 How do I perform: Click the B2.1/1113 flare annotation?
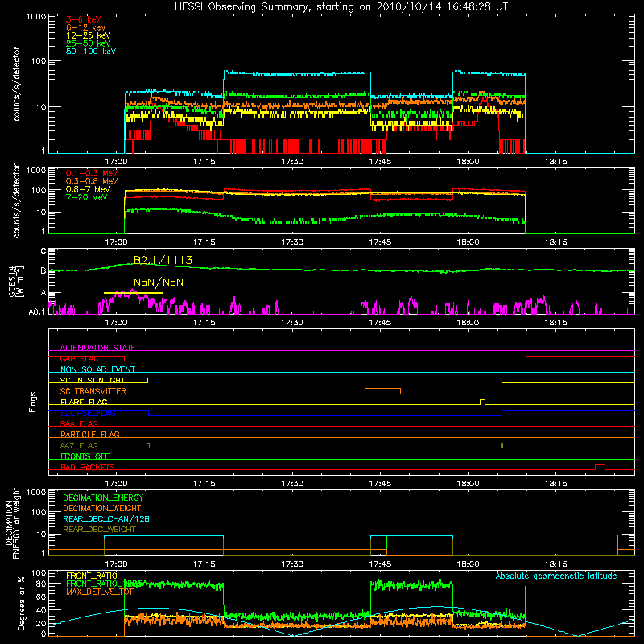point(163,260)
